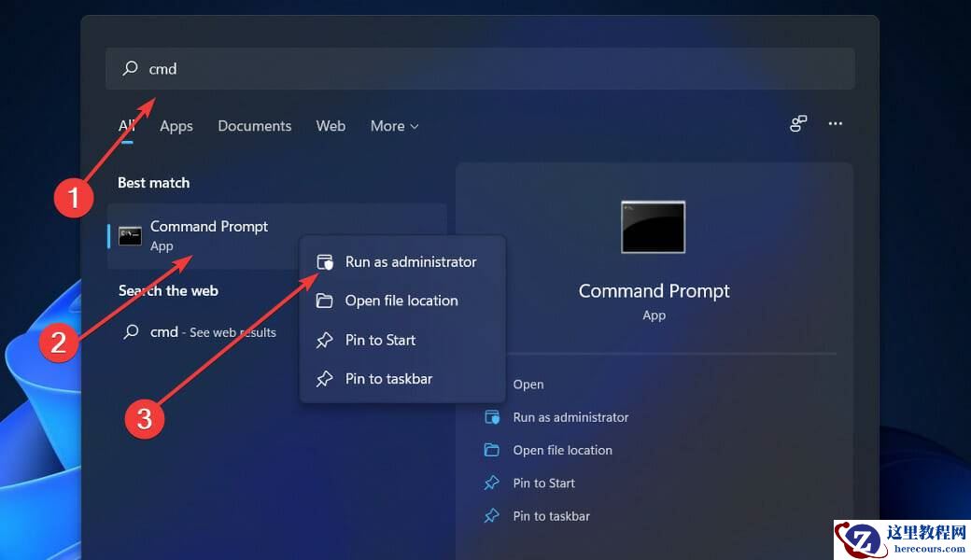Click shield icon in preview pane actions
This screenshot has width=971, height=560.
[x=492, y=417]
